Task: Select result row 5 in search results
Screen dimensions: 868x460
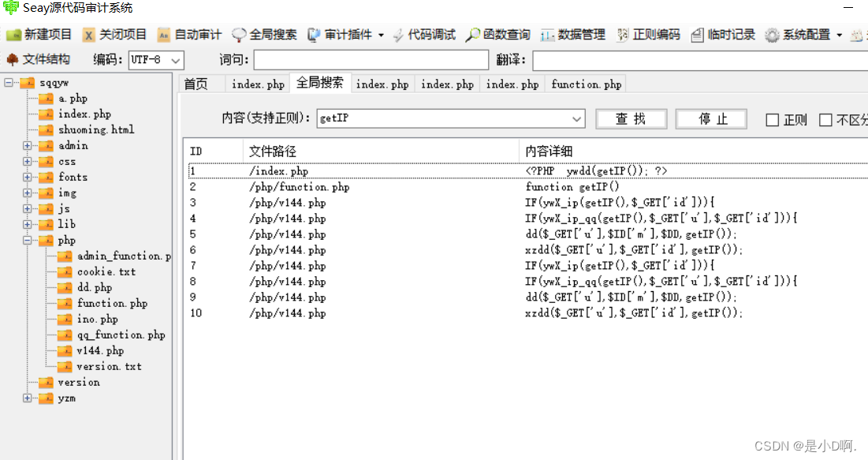Action: (x=527, y=234)
